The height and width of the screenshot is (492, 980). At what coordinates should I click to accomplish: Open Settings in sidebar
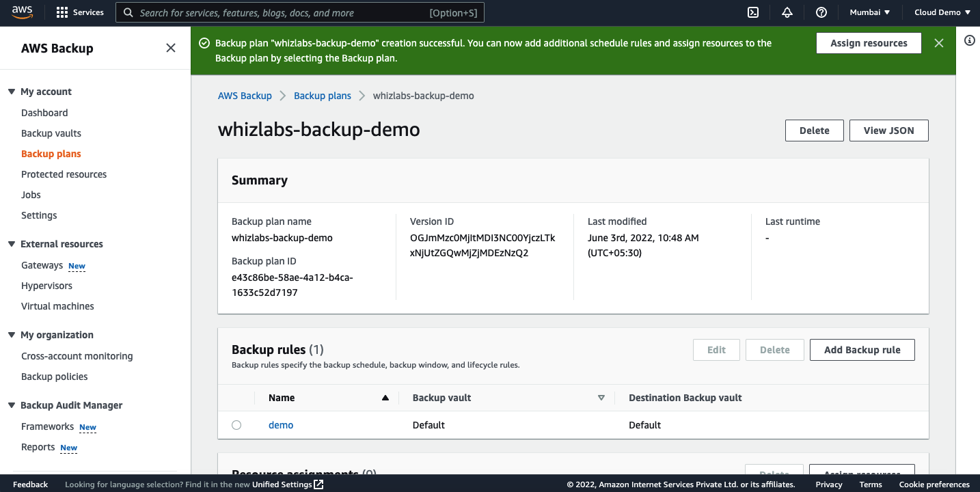39,215
